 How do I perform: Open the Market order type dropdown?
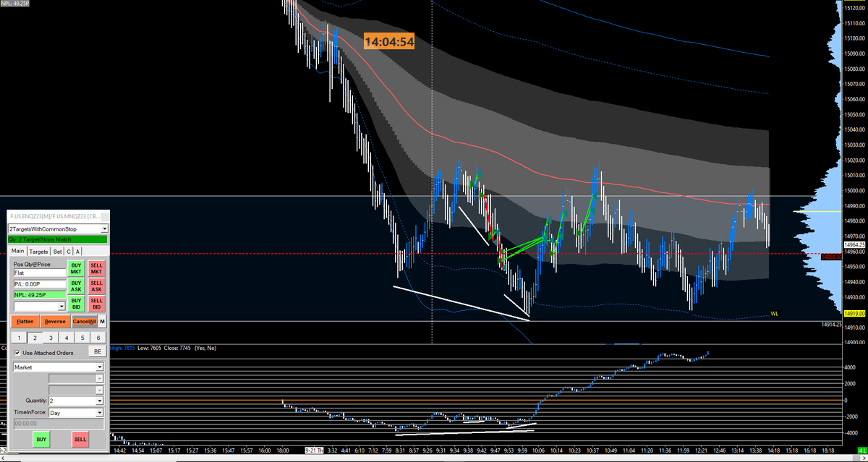58,367
